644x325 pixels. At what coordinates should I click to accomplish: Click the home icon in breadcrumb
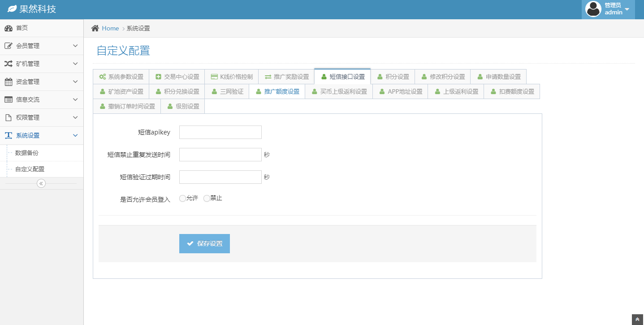[x=95, y=28]
